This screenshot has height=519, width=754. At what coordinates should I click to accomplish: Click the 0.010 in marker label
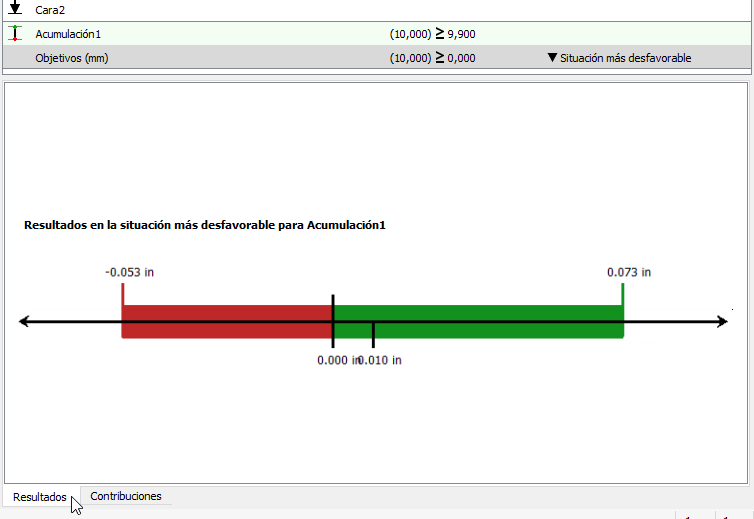380,360
